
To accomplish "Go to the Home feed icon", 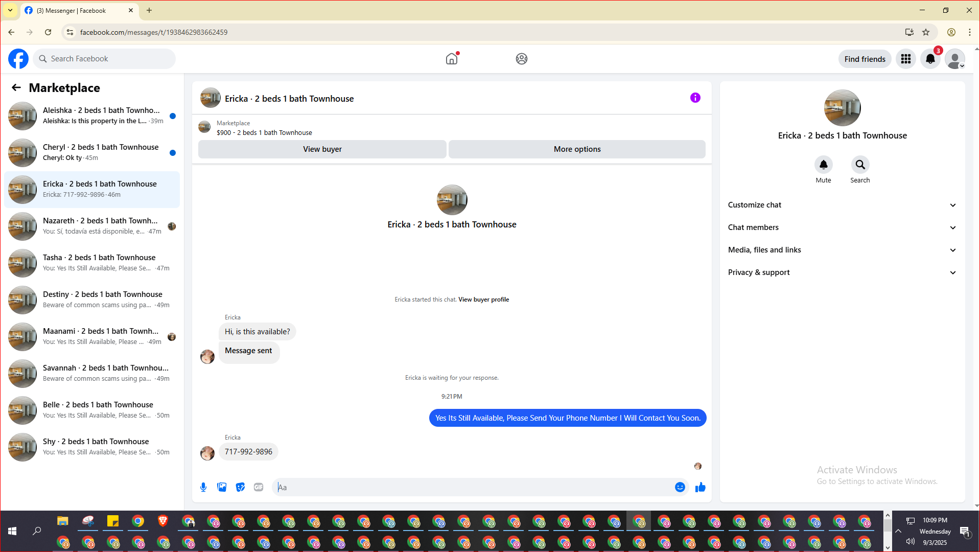I will pos(452,59).
